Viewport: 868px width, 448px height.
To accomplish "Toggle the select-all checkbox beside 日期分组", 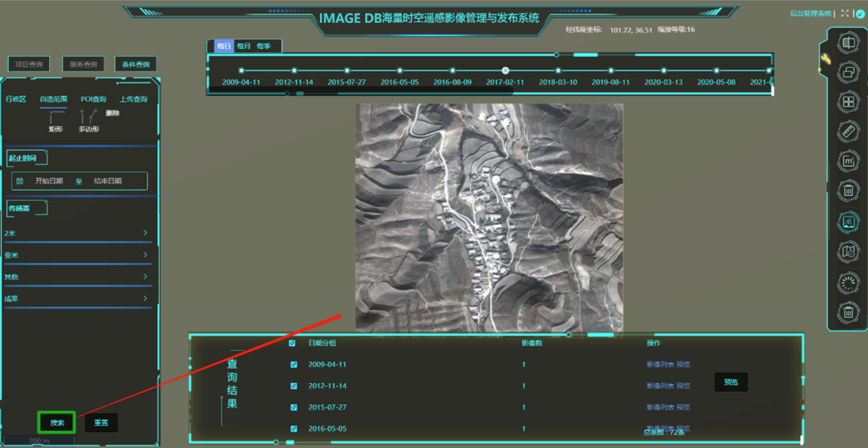I will 292,344.
